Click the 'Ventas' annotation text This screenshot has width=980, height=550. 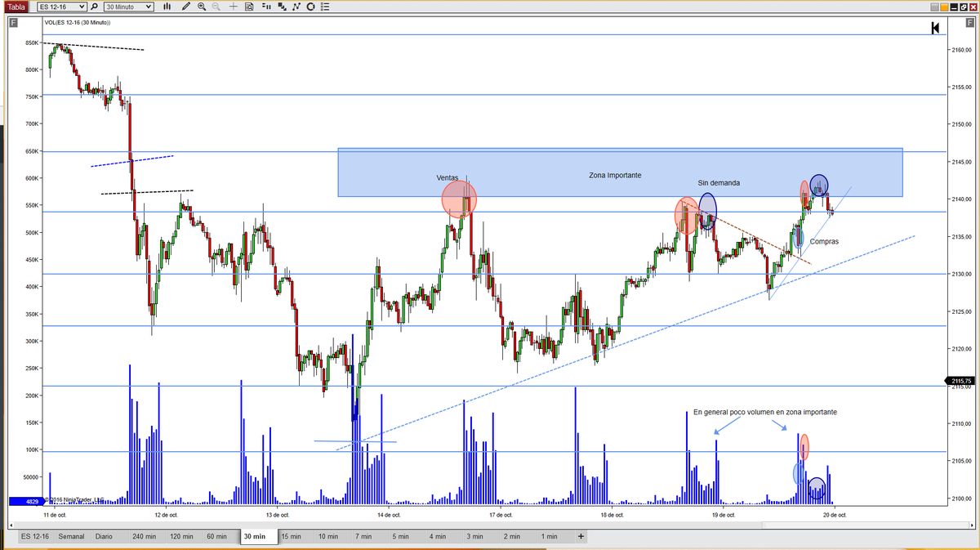(448, 177)
